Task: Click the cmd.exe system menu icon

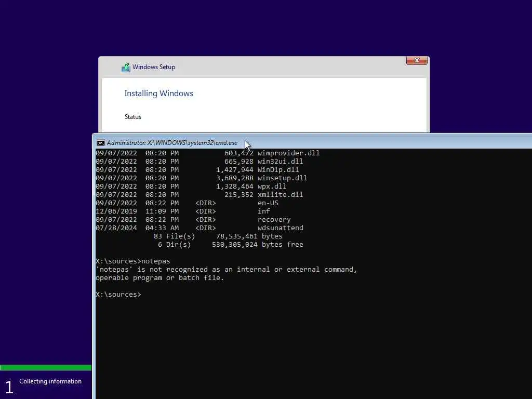Action: point(100,143)
